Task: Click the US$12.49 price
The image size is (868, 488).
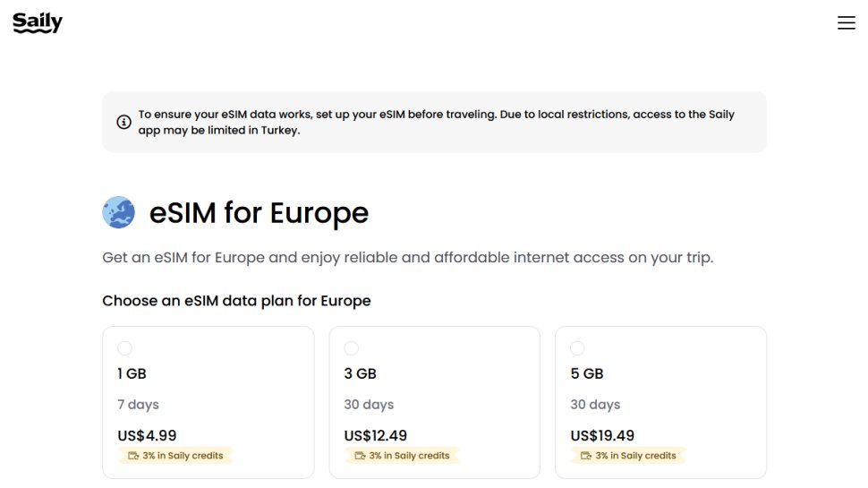Action: 376,436
